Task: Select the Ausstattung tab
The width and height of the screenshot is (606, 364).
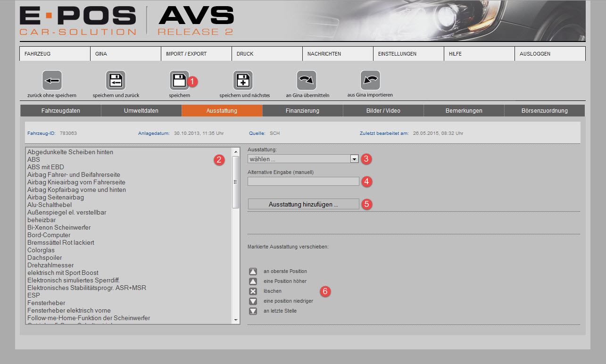Action: (x=222, y=111)
